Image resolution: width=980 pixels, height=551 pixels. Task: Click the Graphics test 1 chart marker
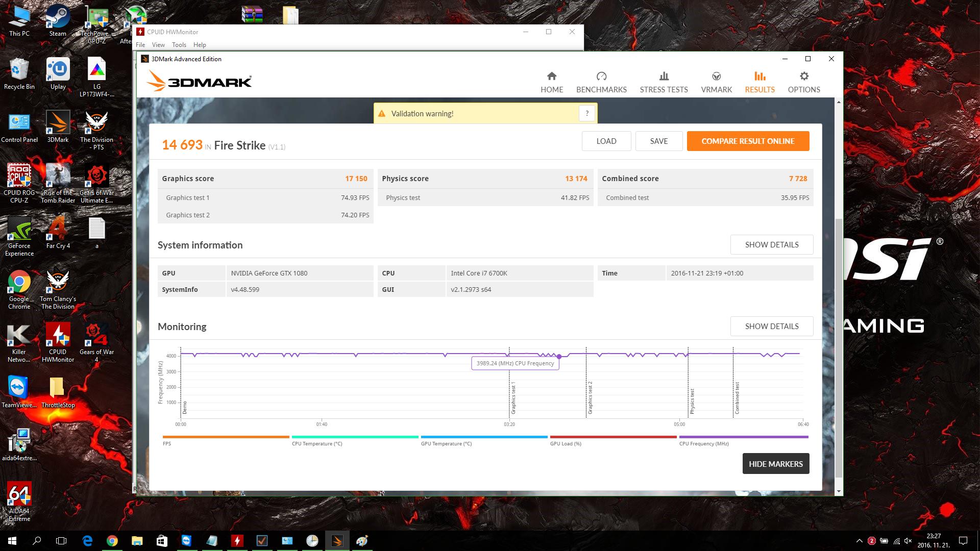pyautogui.click(x=513, y=398)
